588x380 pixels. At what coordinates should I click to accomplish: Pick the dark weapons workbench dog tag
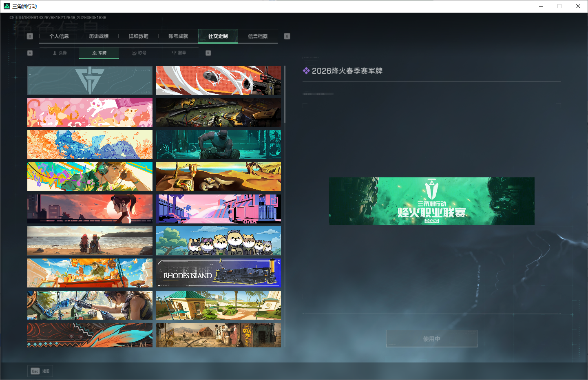[218, 113]
